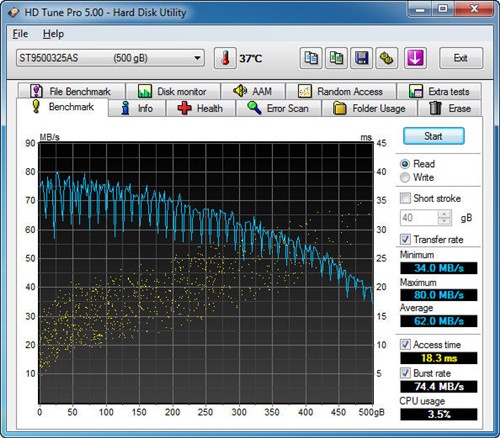Increase short stroke value with up arrow
500x438 pixels.
[x=444, y=214]
